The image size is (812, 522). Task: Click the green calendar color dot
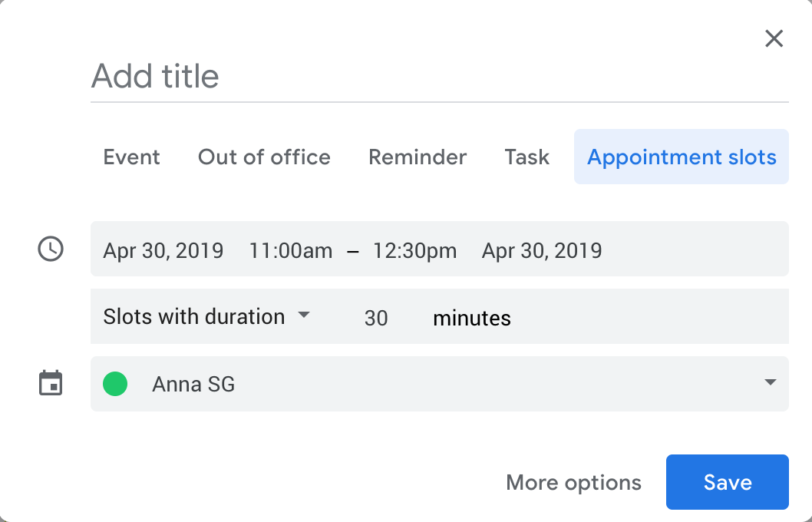115,384
